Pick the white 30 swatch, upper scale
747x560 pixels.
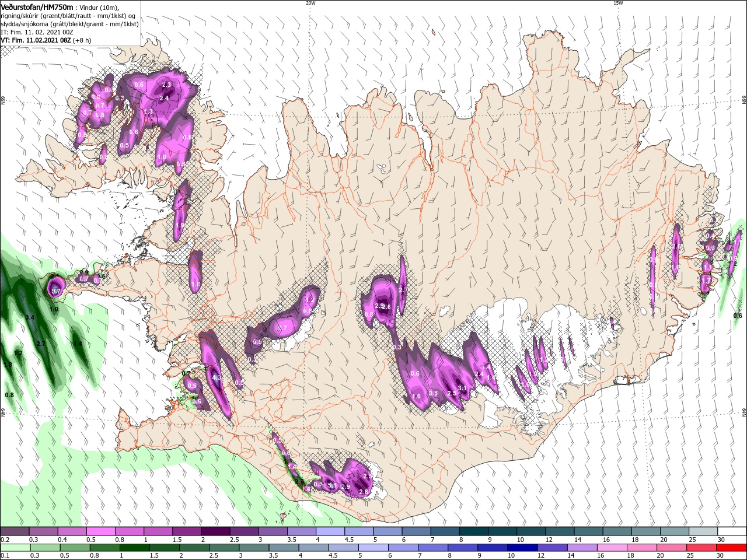tap(732, 531)
